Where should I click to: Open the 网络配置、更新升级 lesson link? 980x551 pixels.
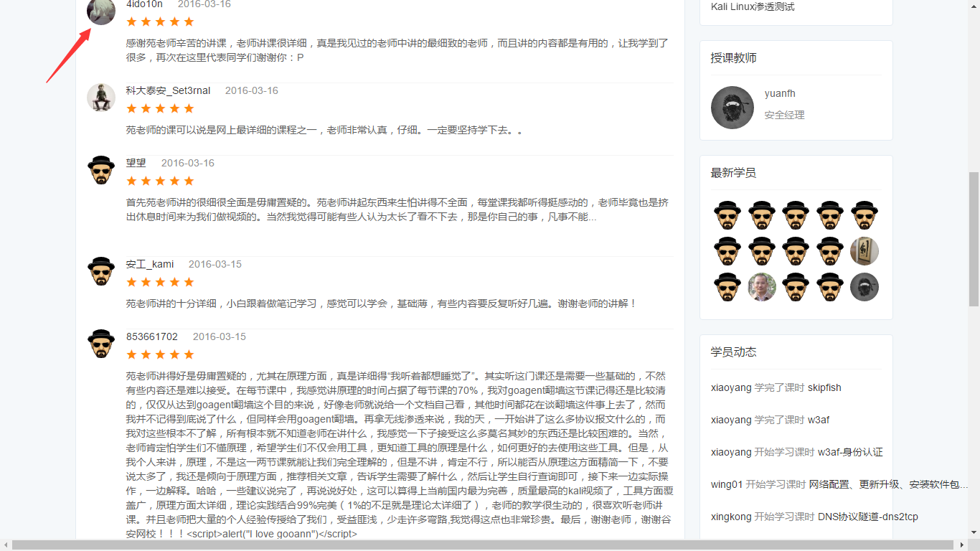point(888,484)
